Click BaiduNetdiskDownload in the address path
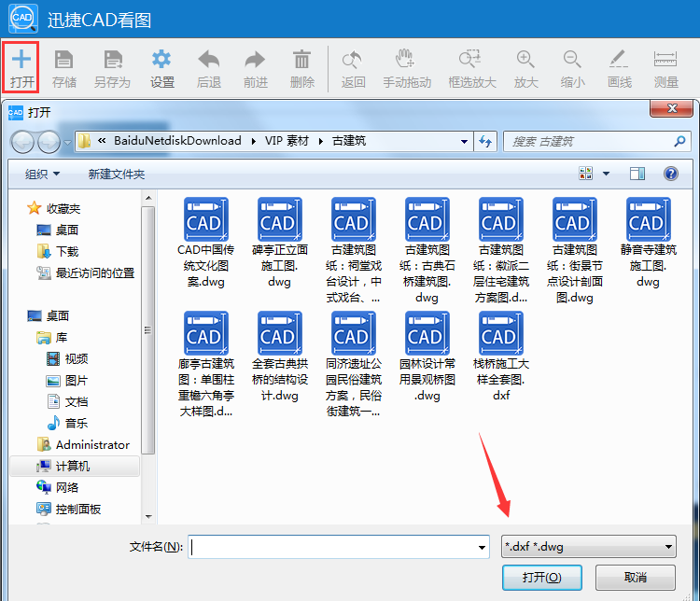The height and width of the screenshot is (601, 700). coord(177,141)
